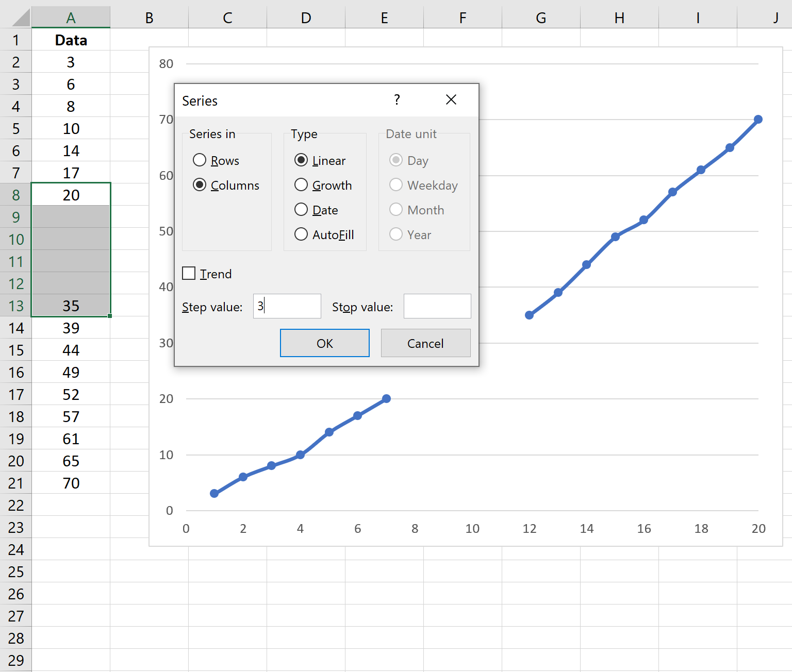Select entire sheet via corner triangle
The image size is (792, 672).
pyautogui.click(x=20, y=18)
